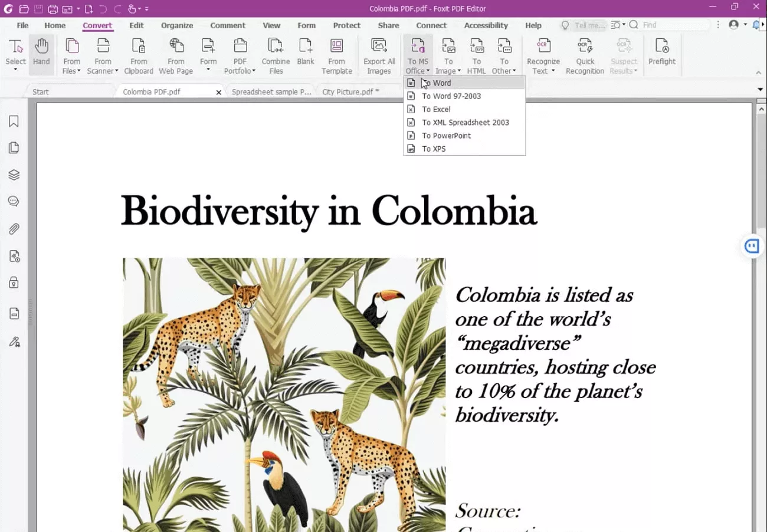Screen dimensions: 767x532
Task: Expand the Recognize Text dropdown
Action: [x=543, y=56]
